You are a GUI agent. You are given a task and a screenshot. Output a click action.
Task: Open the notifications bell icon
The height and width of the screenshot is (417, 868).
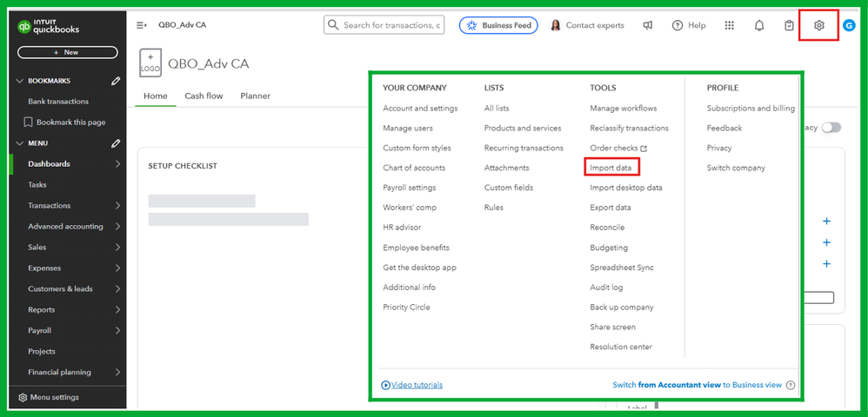759,25
